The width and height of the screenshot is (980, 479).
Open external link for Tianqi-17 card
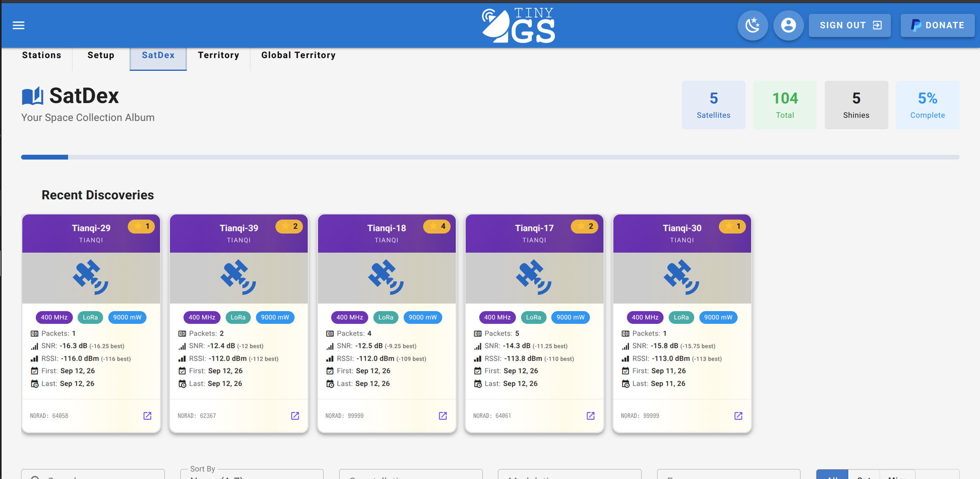pyautogui.click(x=591, y=416)
